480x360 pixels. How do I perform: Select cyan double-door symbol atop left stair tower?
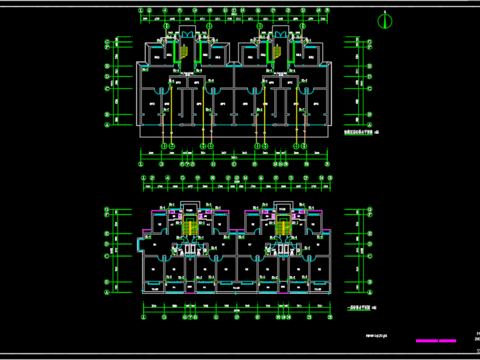click(x=187, y=34)
